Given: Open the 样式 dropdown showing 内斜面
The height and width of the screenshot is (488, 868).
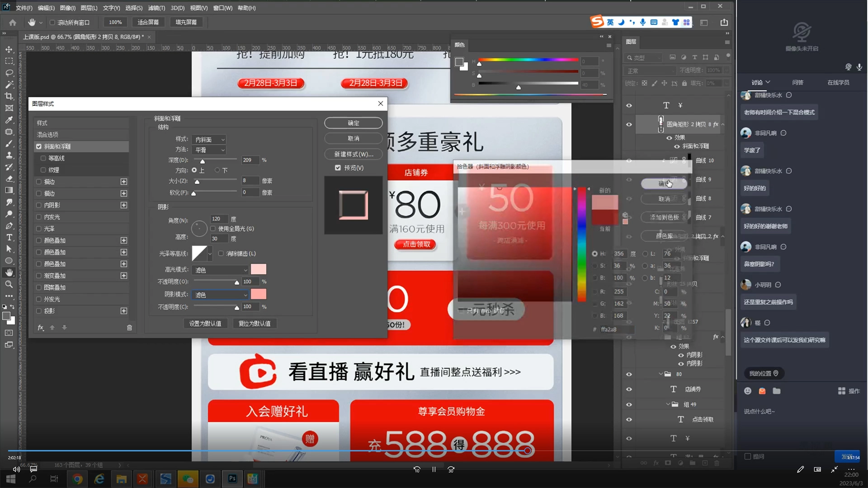Looking at the screenshot, I should click(209, 139).
